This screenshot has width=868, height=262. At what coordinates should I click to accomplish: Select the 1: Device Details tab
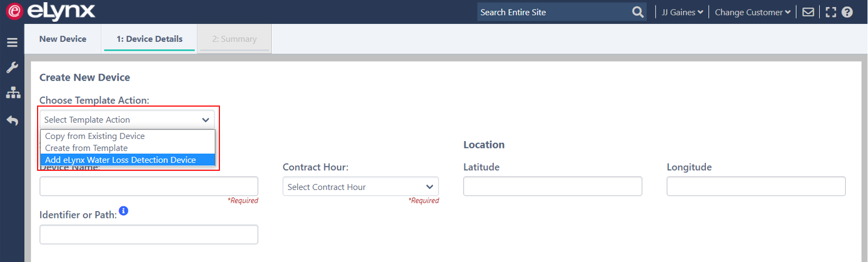(x=149, y=39)
